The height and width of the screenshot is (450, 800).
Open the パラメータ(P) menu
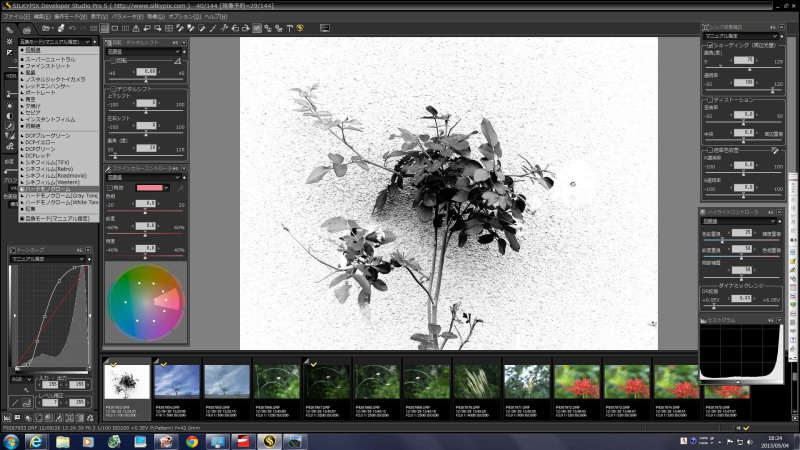tap(128, 16)
